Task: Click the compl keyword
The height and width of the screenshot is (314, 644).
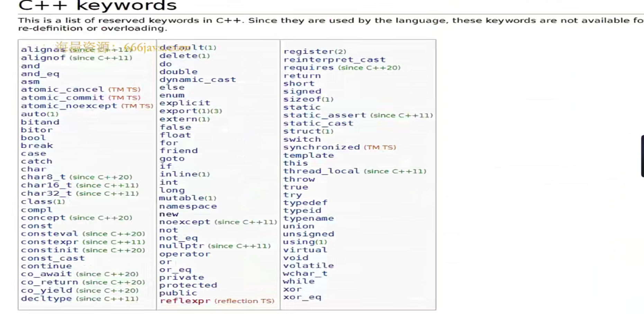Action: click(37, 210)
